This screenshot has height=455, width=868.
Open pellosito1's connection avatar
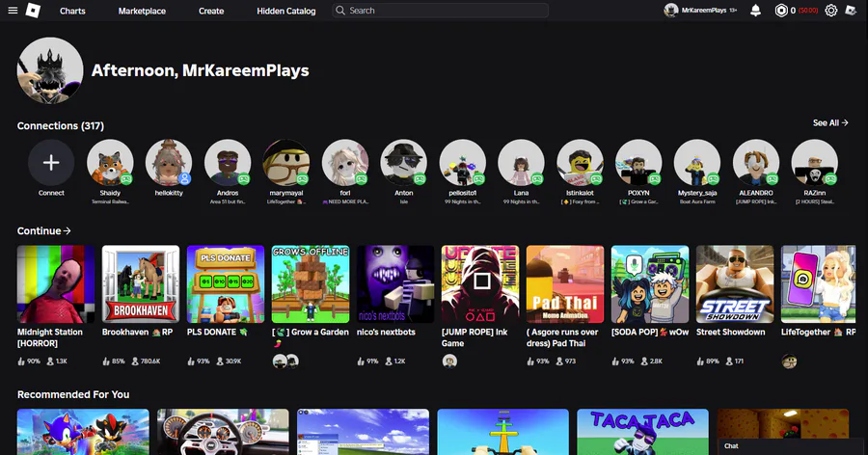coord(463,162)
